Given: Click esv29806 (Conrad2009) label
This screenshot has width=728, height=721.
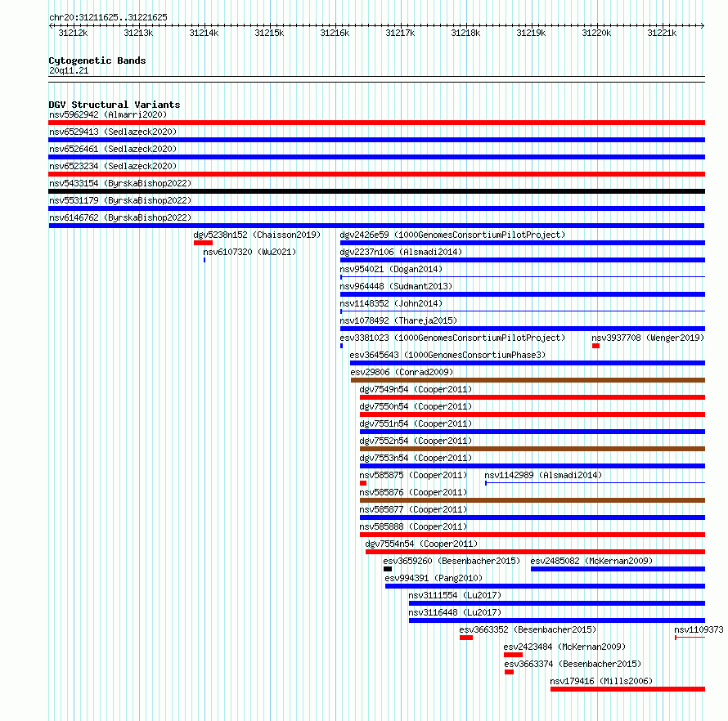Looking at the screenshot, I should [x=402, y=372].
